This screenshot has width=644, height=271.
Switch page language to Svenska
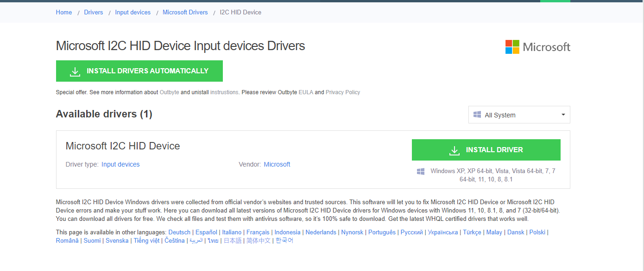click(x=117, y=240)
